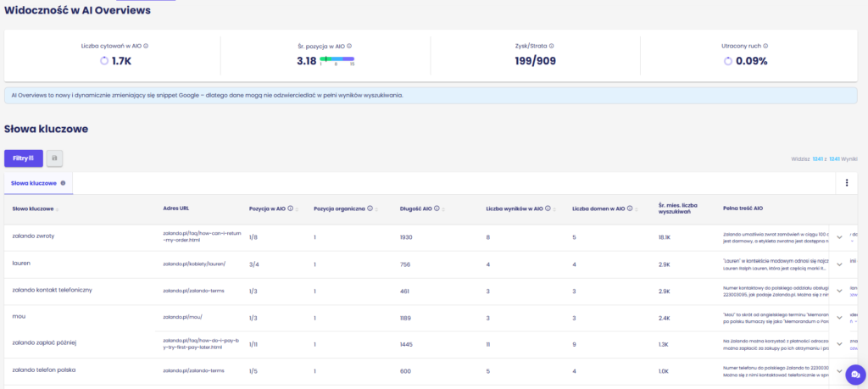Click info icon in Pozycja w AIO header

coord(291,208)
